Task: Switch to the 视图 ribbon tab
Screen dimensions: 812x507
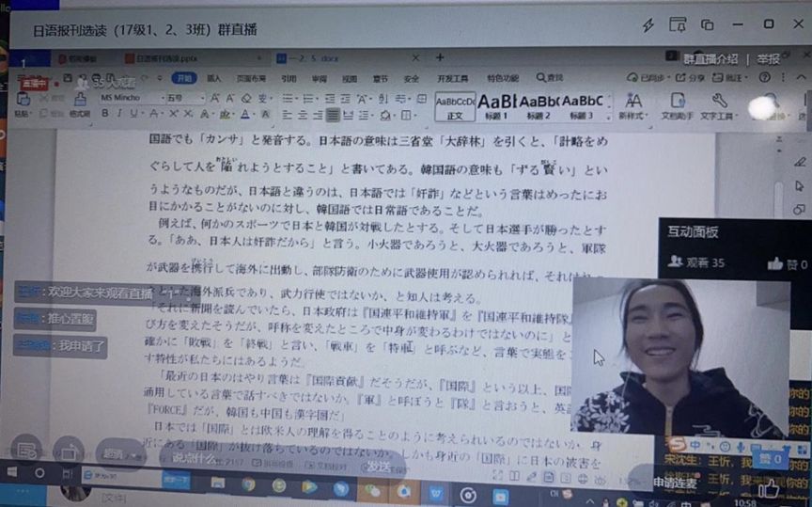Action: 350,79
